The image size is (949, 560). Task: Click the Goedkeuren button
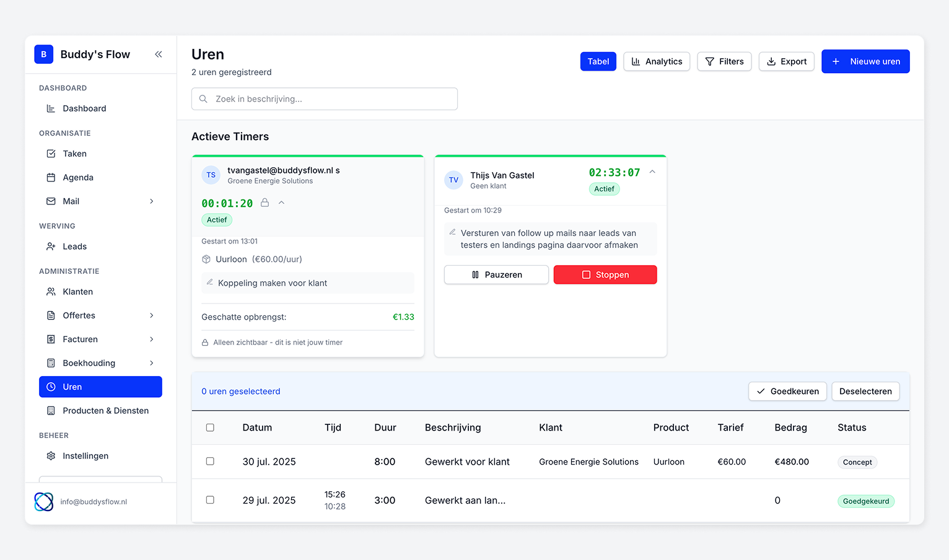tap(787, 391)
